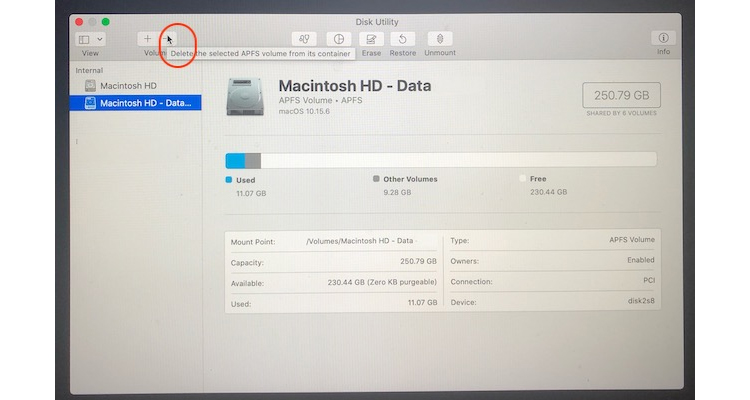This screenshot has height=400, width=750.
Task: Open the View dropdown chevron
Action: [99, 39]
